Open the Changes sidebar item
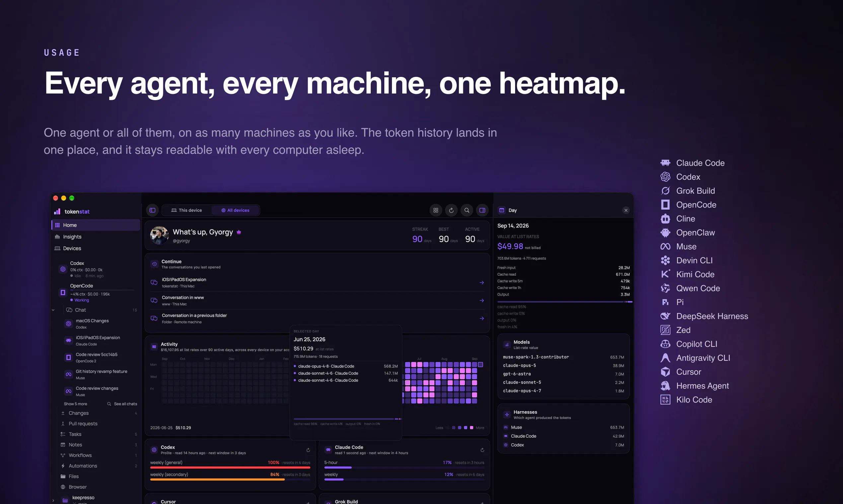The image size is (843, 504). [99, 413]
